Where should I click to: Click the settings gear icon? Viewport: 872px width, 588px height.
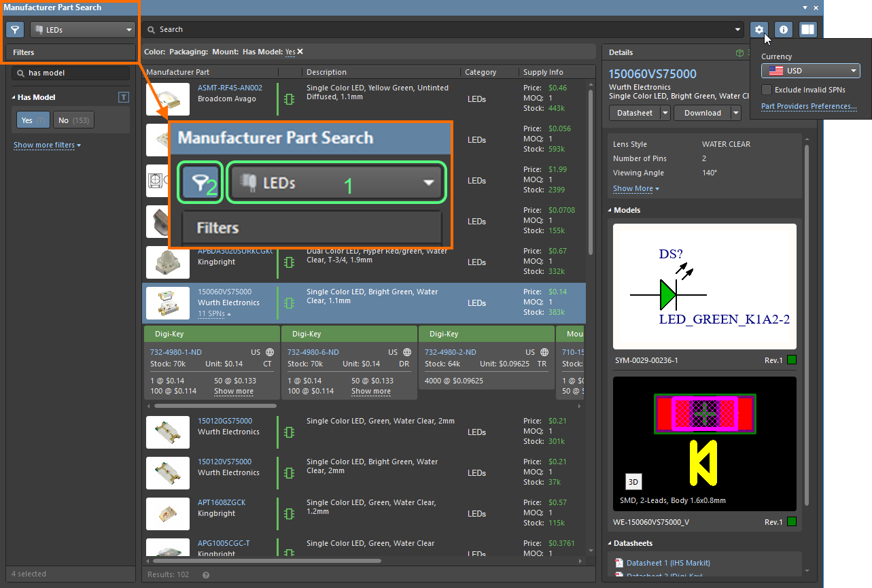(x=759, y=29)
